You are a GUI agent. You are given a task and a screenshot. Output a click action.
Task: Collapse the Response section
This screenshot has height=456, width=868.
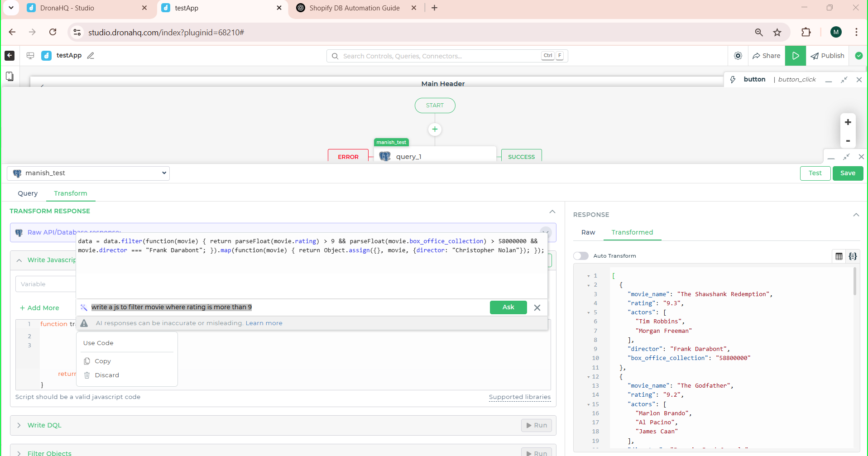[856, 215]
